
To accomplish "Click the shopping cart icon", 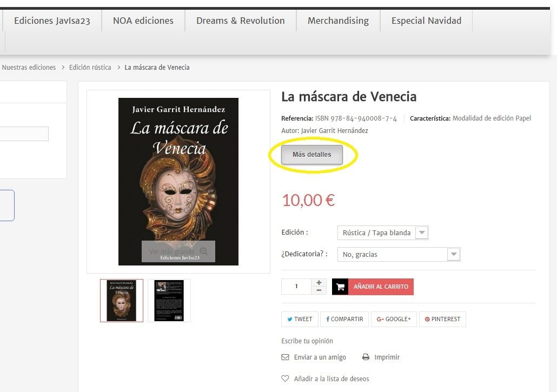I will (x=340, y=287).
